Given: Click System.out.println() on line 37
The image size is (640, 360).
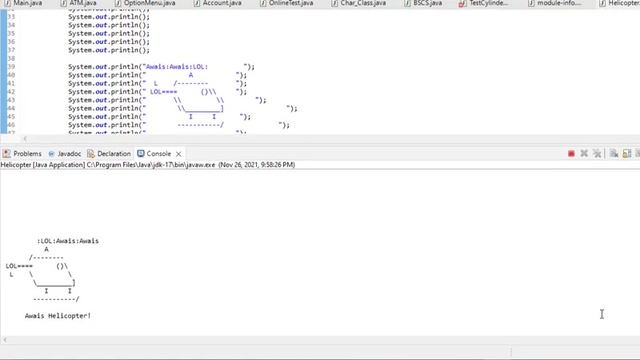Looking at the screenshot, I should (109, 50).
